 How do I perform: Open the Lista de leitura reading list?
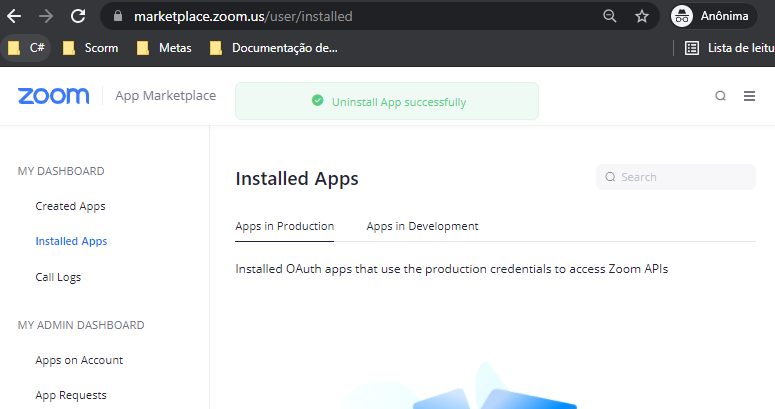pyautogui.click(x=730, y=48)
